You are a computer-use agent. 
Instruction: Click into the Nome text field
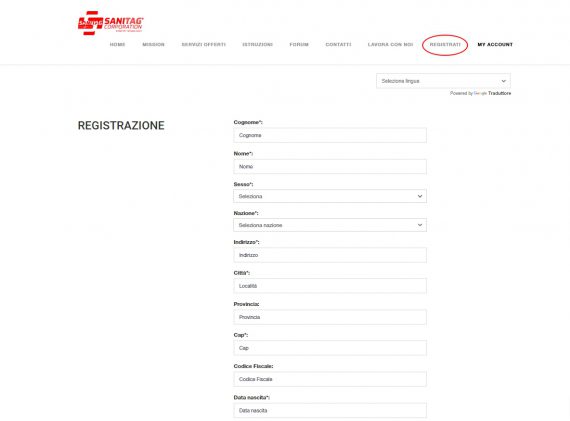coord(330,167)
